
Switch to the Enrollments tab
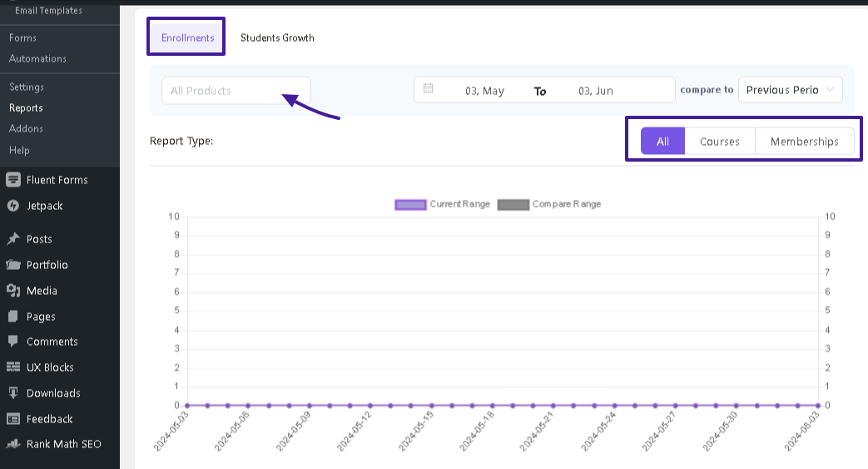coord(187,37)
